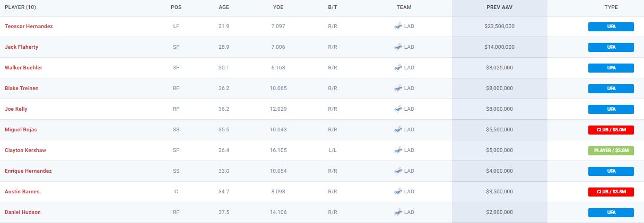Screen dimensions: 644x223
Task: Open Clayton Kershaw player page
Action: pyautogui.click(x=25, y=150)
